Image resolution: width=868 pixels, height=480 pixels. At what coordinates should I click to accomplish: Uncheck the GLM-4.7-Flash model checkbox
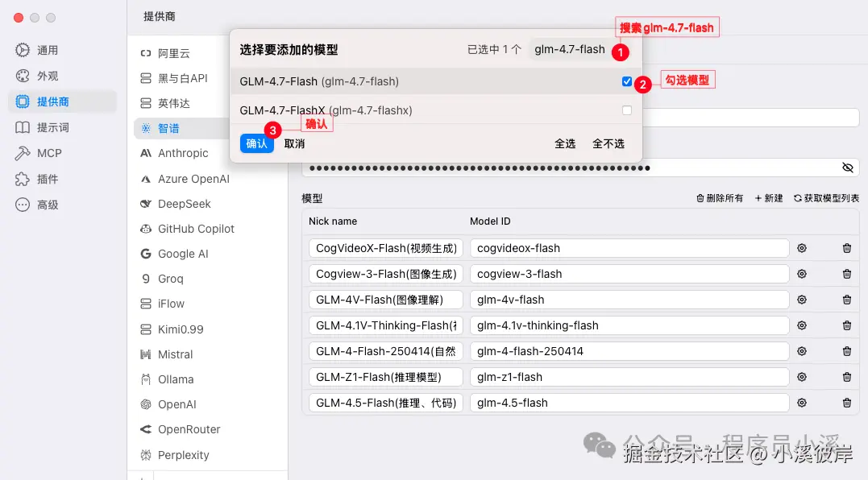(626, 81)
